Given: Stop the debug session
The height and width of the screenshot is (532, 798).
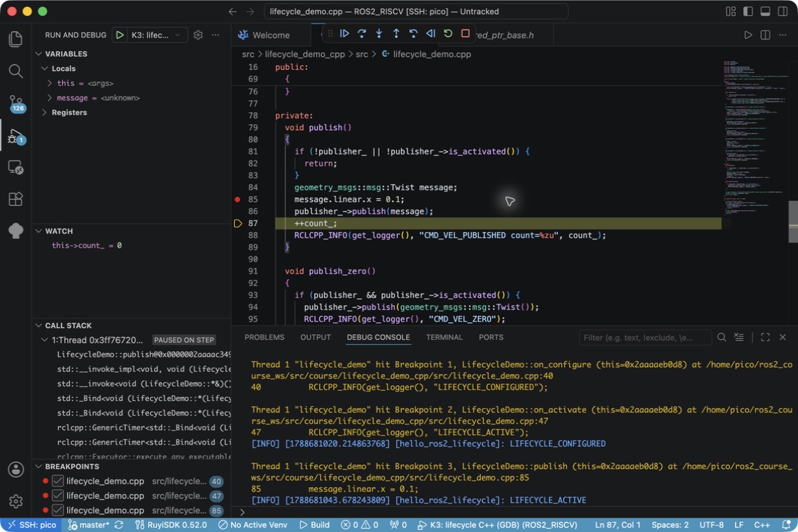Looking at the screenshot, I should [465, 34].
